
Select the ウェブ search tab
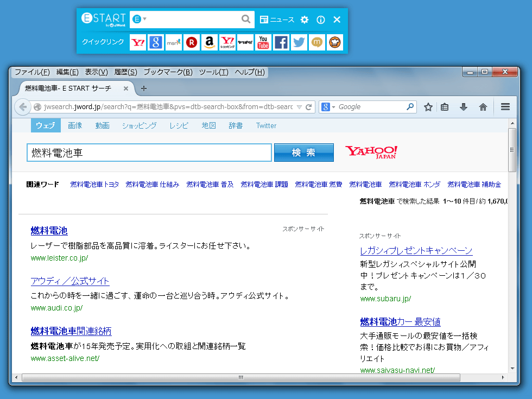click(46, 125)
